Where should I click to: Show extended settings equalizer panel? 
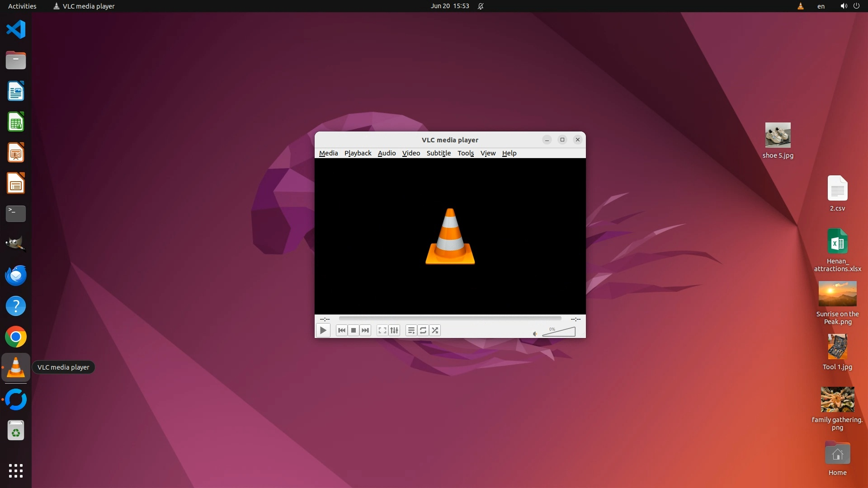[394, 330]
